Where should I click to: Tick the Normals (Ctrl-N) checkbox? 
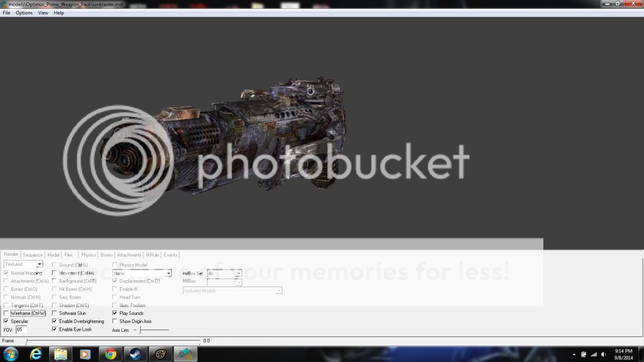pyautogui.click(x=6, y=297)
